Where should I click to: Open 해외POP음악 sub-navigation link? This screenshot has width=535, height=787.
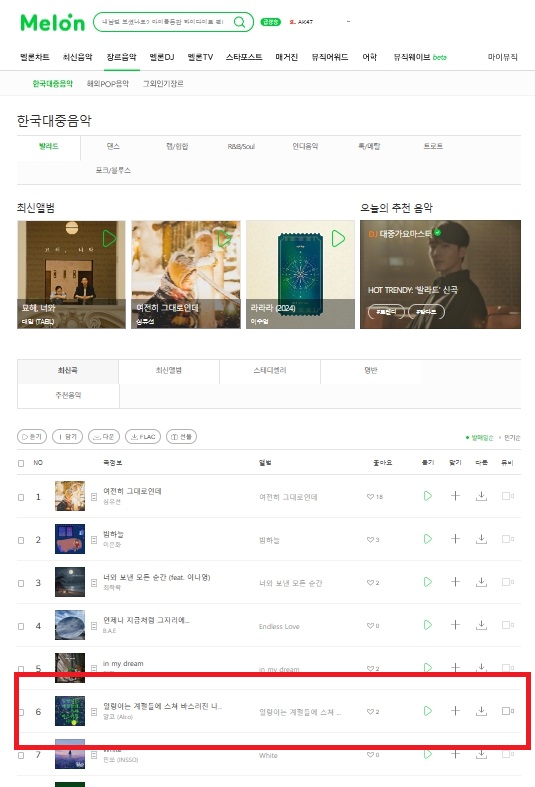point(107,84)
